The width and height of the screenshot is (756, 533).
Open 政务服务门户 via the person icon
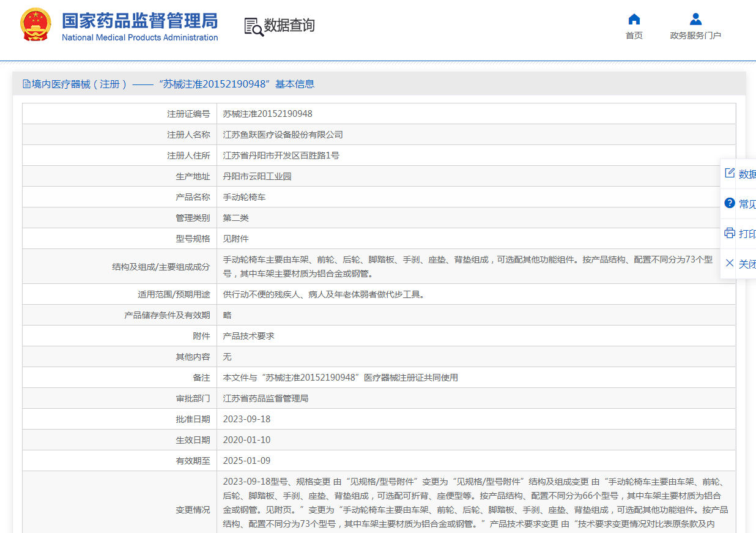click(x=695, y=19)
